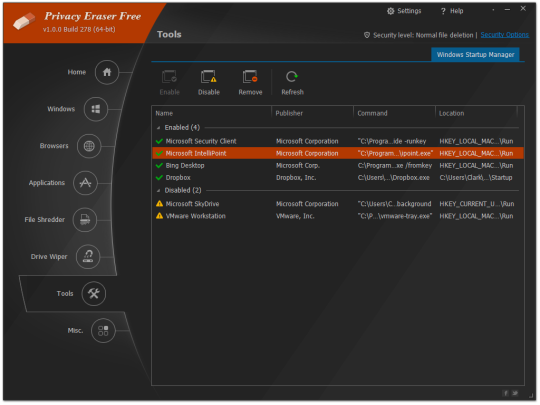Open the Misc. section icon

click(103, 331)
